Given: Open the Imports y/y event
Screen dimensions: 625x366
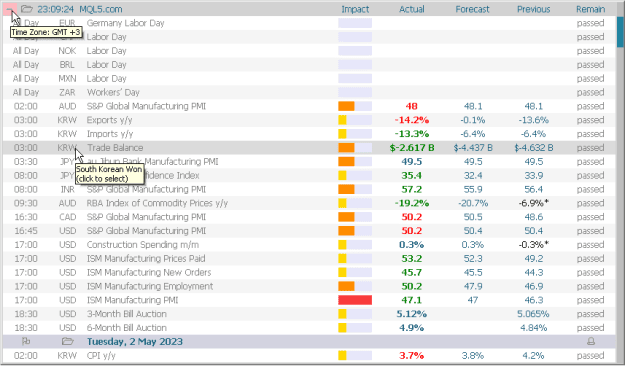Looking at the screenshot, I should (110, 134).
